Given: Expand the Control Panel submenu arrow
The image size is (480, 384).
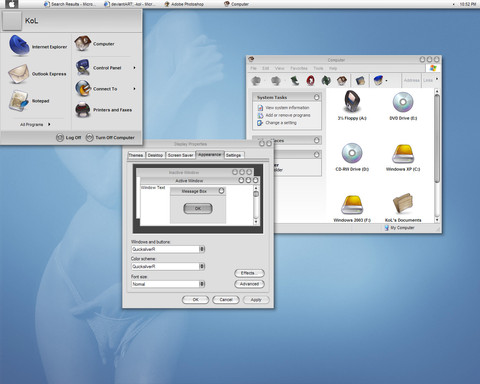Looking at the screenshot, I should [134, 68].
